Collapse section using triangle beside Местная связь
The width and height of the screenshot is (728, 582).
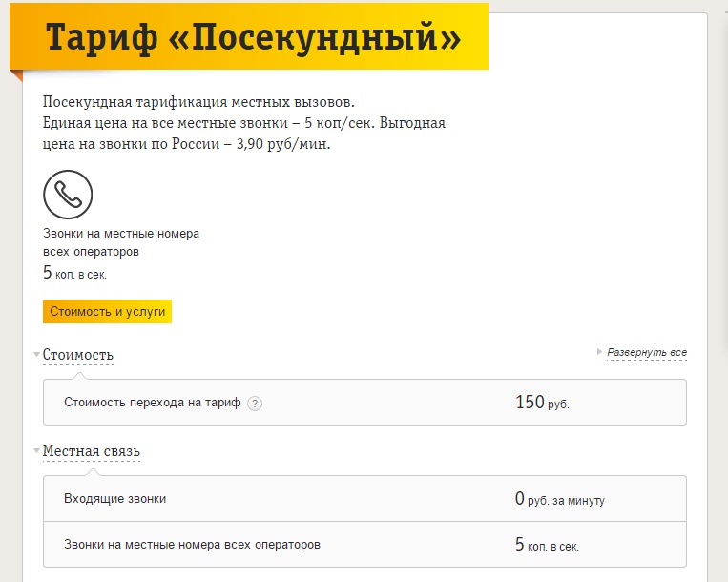tap(36, 450)
